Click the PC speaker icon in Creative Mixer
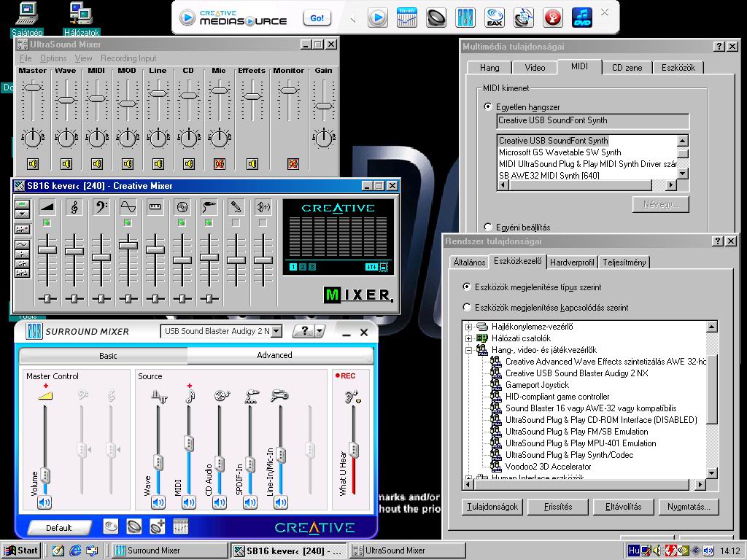747x560 pixels. click(x=263, y=207)
